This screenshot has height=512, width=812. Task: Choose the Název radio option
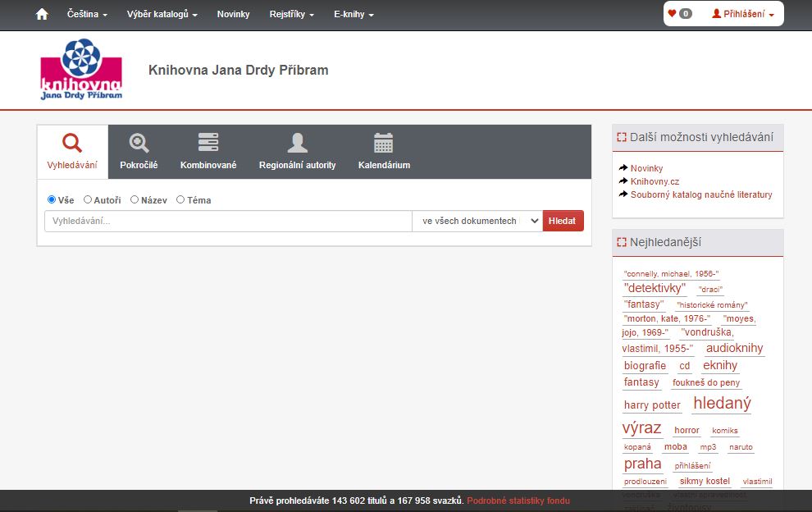click(135, 199)
